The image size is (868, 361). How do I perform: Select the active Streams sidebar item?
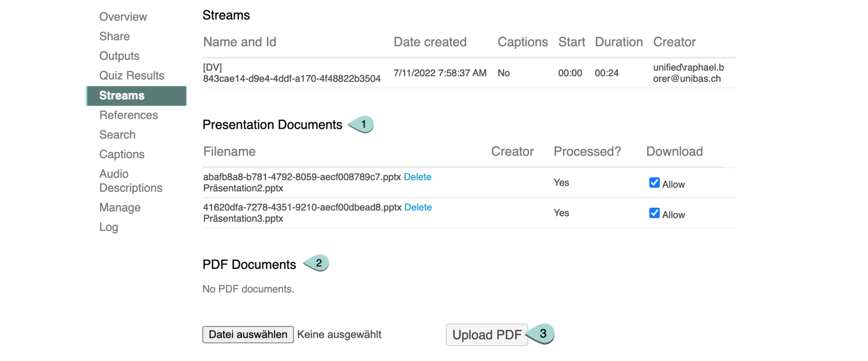(x=122, y=95)
